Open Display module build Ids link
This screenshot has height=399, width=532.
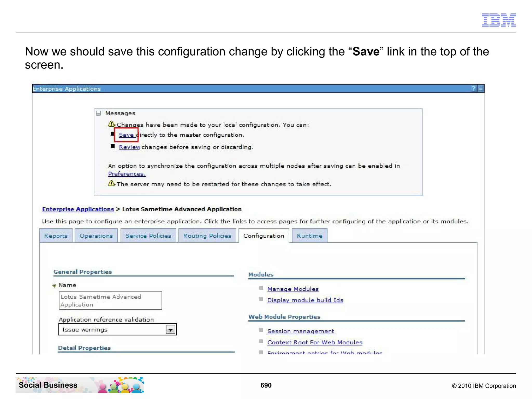point(305,300)
